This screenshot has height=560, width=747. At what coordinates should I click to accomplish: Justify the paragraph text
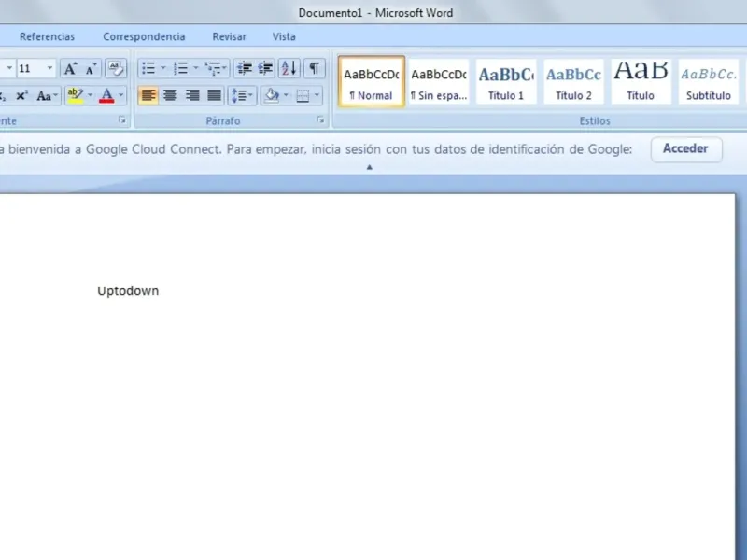point(214,96)
